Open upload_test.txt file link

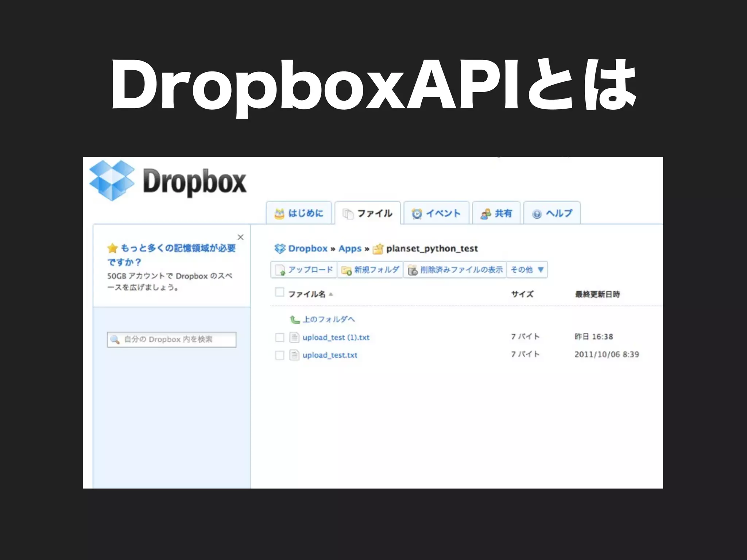click(x=330, y=355)
